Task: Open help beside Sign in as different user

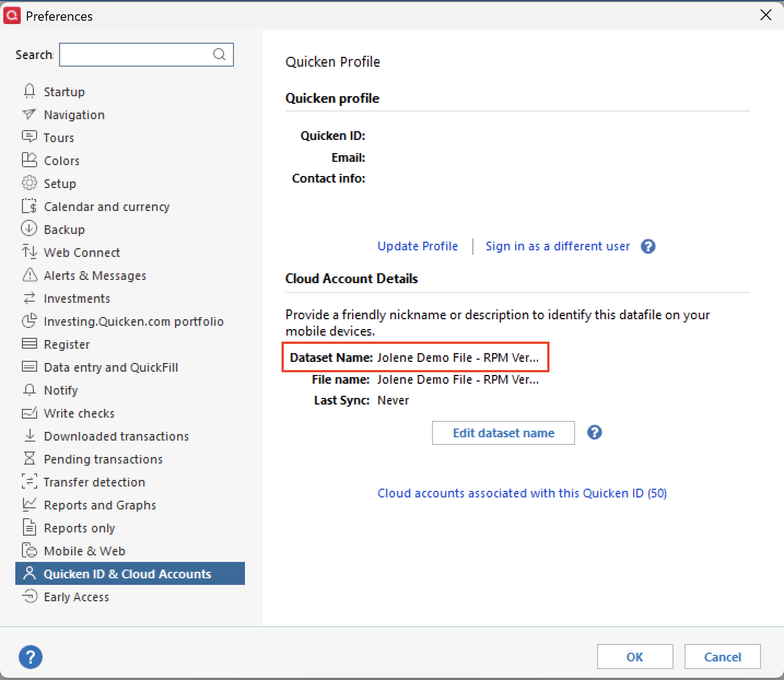Action: click(648, 247)
